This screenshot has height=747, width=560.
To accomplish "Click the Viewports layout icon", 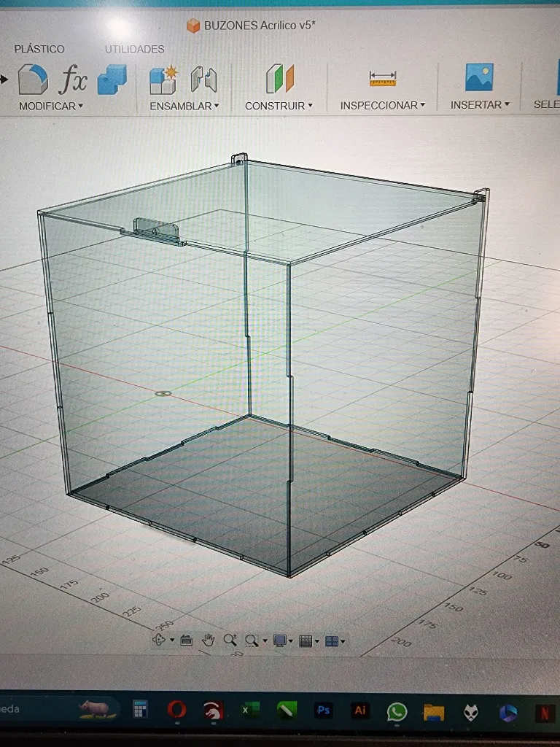I will point(332,641).
